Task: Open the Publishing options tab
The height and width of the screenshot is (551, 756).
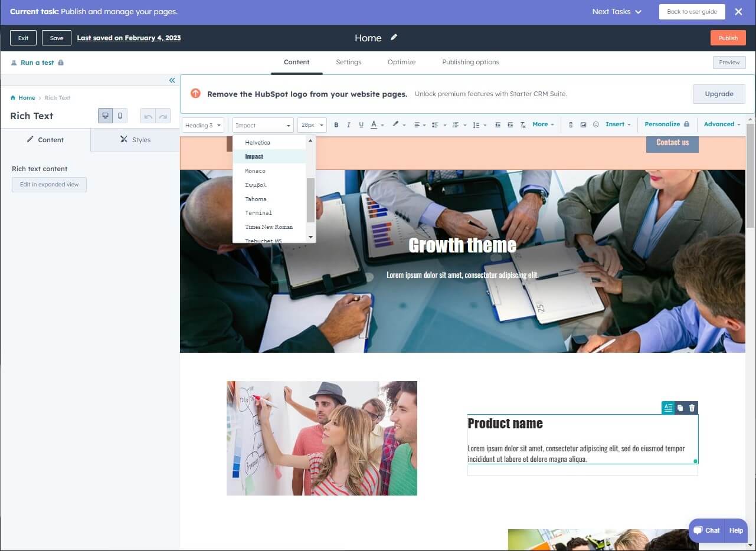Action: pos(470,62)
